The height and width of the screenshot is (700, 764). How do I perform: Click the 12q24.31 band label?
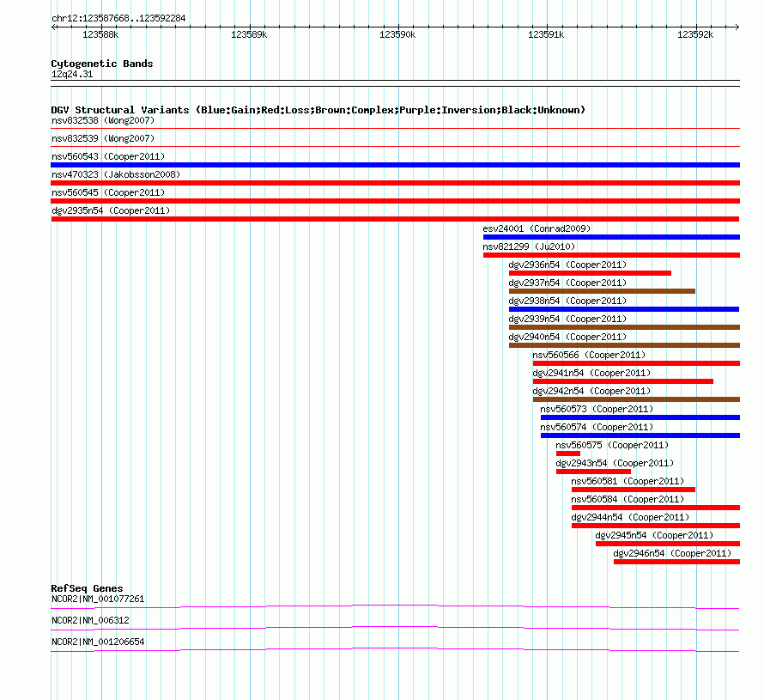pyautogui.click(x=72, y=74)
